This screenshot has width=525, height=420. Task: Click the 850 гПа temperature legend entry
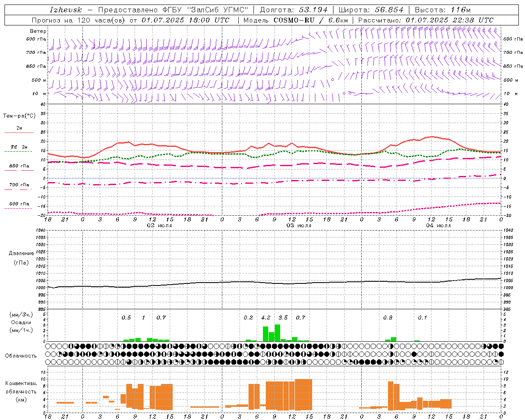(x=19, y=166)
